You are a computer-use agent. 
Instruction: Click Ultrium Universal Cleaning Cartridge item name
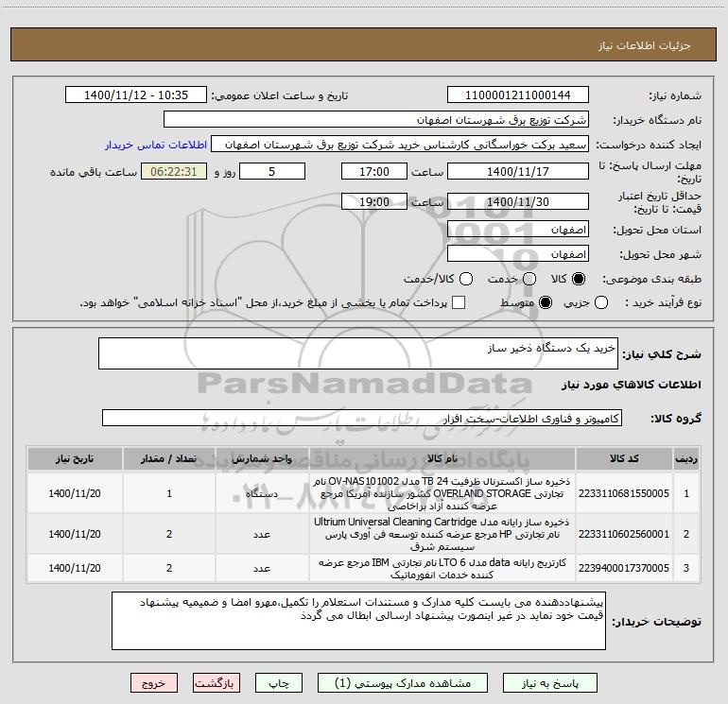point(442,534)
